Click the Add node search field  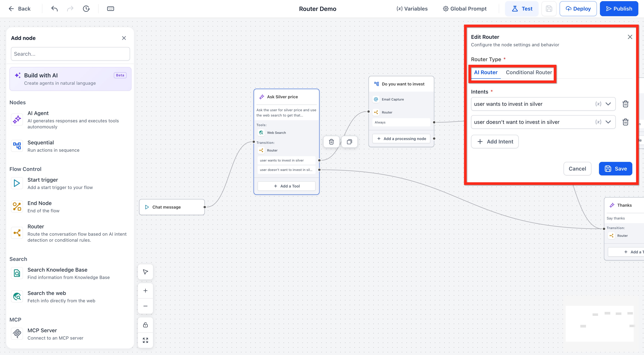pyautogui.click(x=70, y=54)
